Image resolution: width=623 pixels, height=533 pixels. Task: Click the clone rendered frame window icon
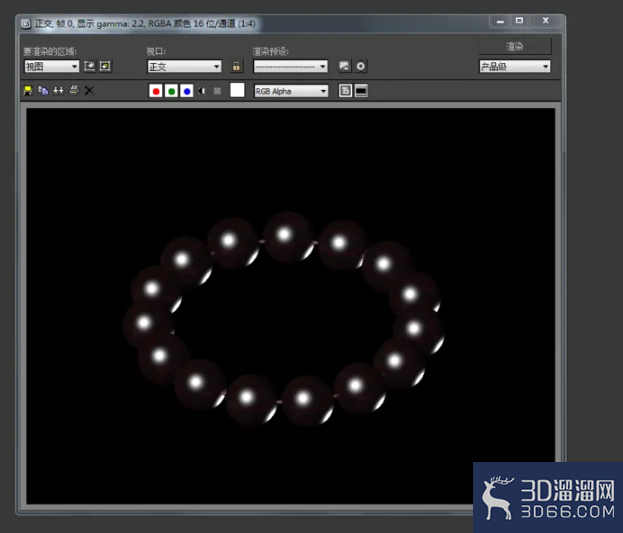click(58, 91)
